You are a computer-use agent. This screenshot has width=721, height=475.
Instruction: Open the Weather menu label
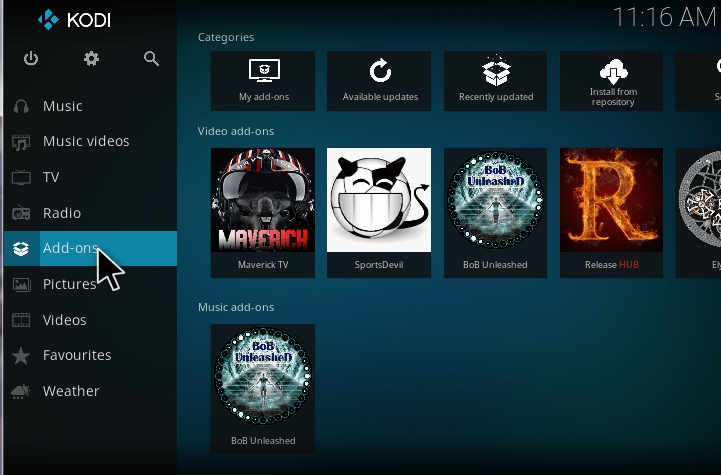[x=71, y=391]
